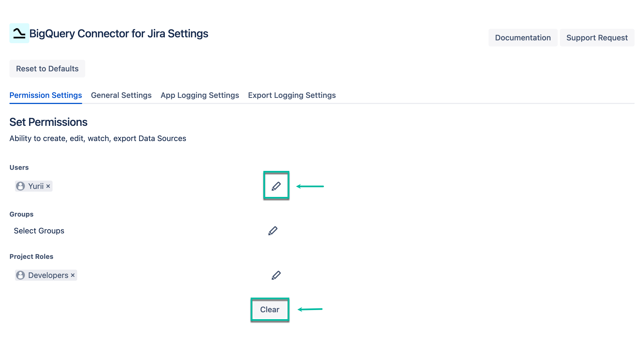Switch to the General Settings tab

click(x=121, y=95)
